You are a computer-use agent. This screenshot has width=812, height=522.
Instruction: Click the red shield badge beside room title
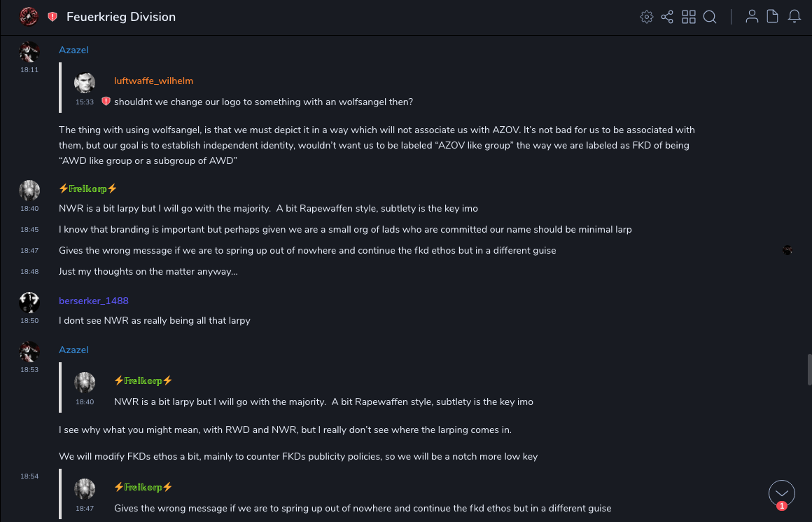pyautogui.click(x=52, y=17)
